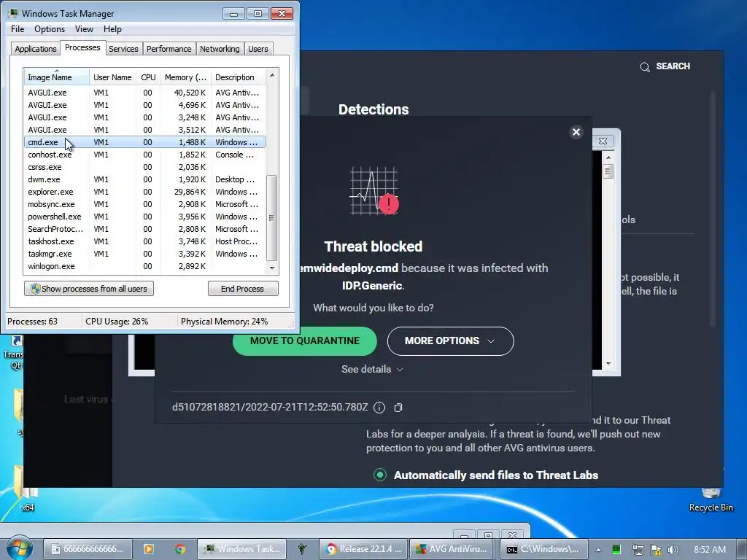Open C:\Windows command prompt taskbar item
Image resolution: width=747 pixels, height=560 pixels.
(x=544, y=549)
